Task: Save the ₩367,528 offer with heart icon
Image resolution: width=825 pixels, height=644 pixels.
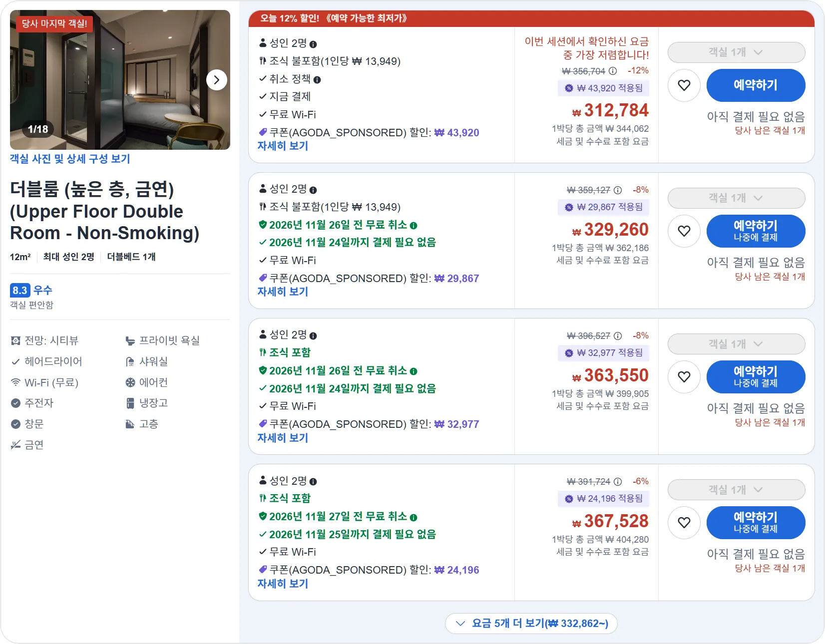Action: pyautogui.click(x=684, y=523)
